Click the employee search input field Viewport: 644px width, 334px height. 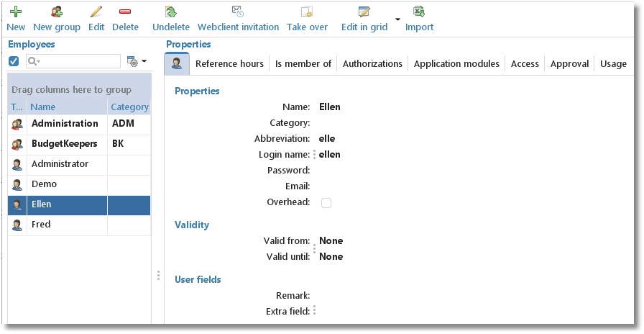click(x=73, y=61)
